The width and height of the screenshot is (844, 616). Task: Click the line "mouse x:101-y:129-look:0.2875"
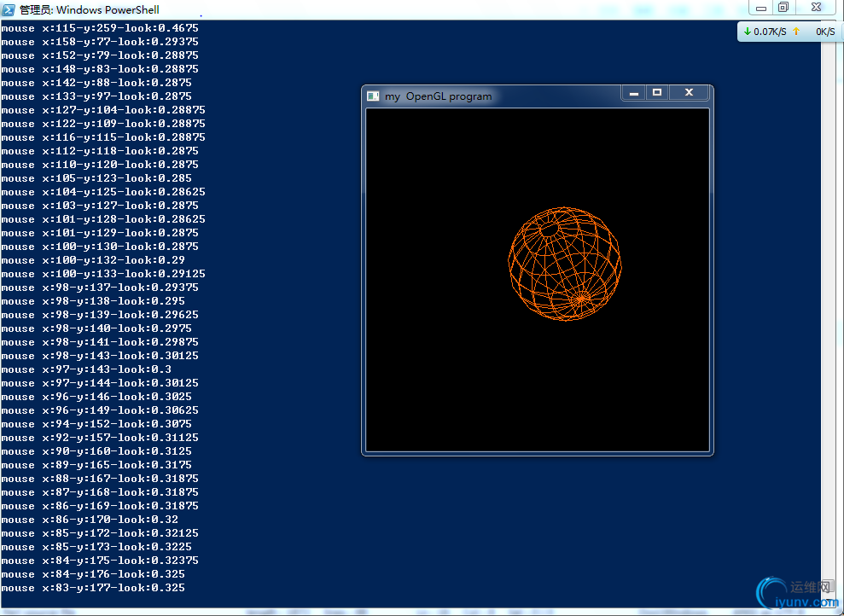coord(100,233)
